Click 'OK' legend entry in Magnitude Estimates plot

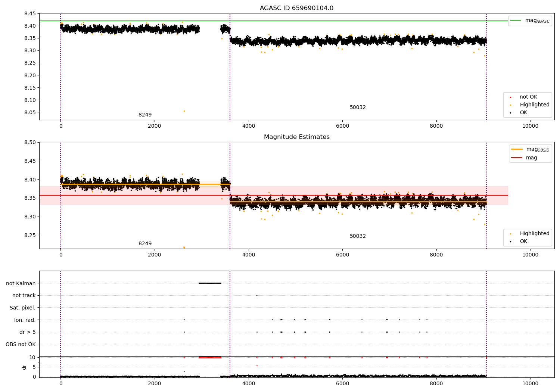pyautogui.click(x=523, y=242)
